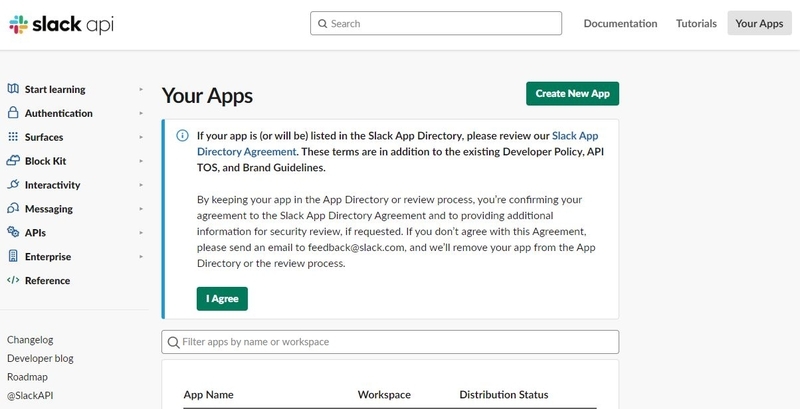Open Enterprise in the sidebar

pyautogui.click(x=48, y=257)
